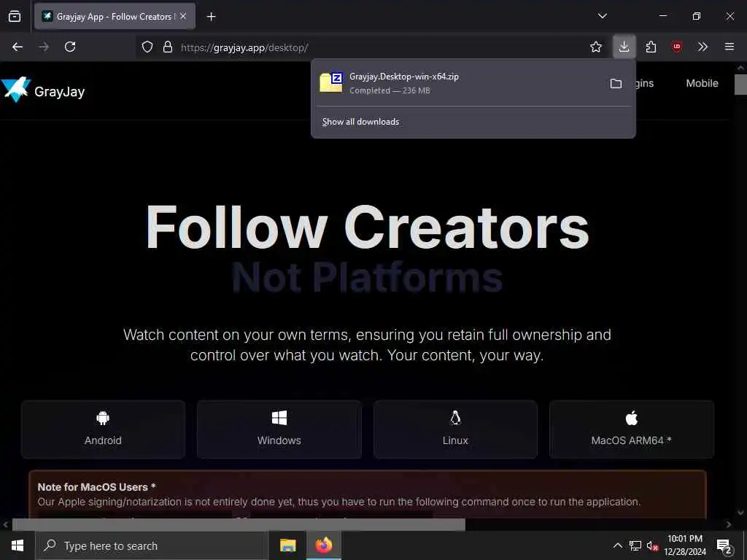Switch to Grayjay App browser tab
This screenshot has height=560, width=747.
(x=115, y=16)
